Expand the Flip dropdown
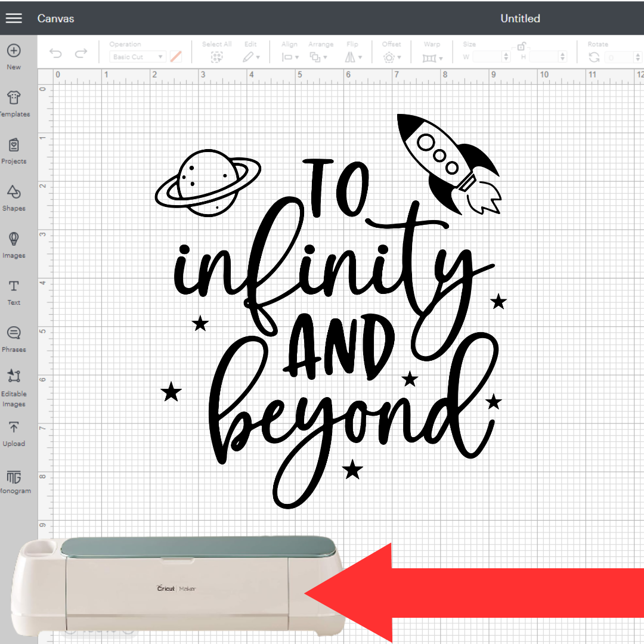 click(353, 57)
